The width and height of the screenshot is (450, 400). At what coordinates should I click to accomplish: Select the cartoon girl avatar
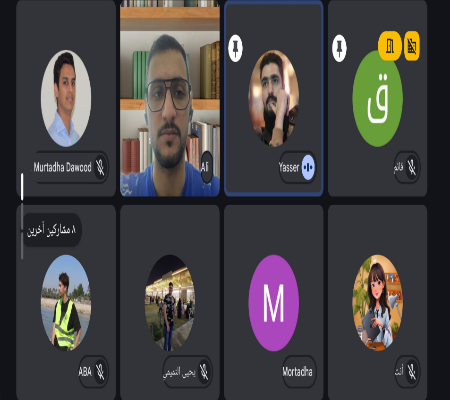click(378, 303)
